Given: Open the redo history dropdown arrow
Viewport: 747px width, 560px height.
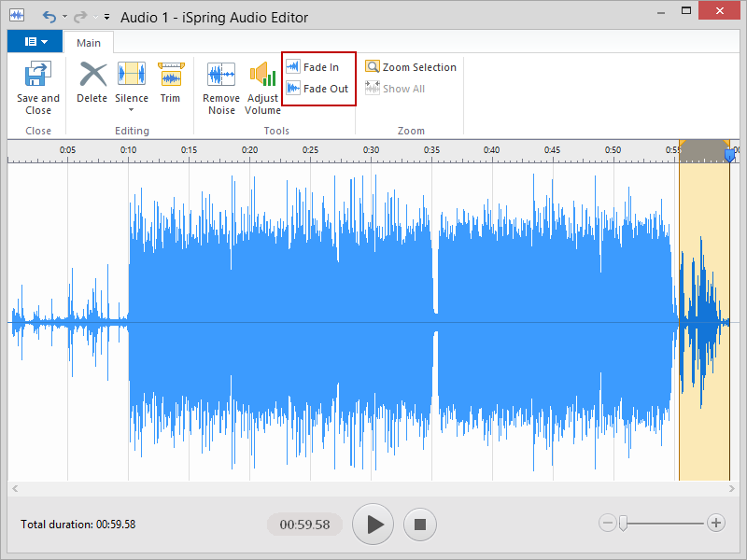Looking at the screenshot, I should click(x=95, y=17).
